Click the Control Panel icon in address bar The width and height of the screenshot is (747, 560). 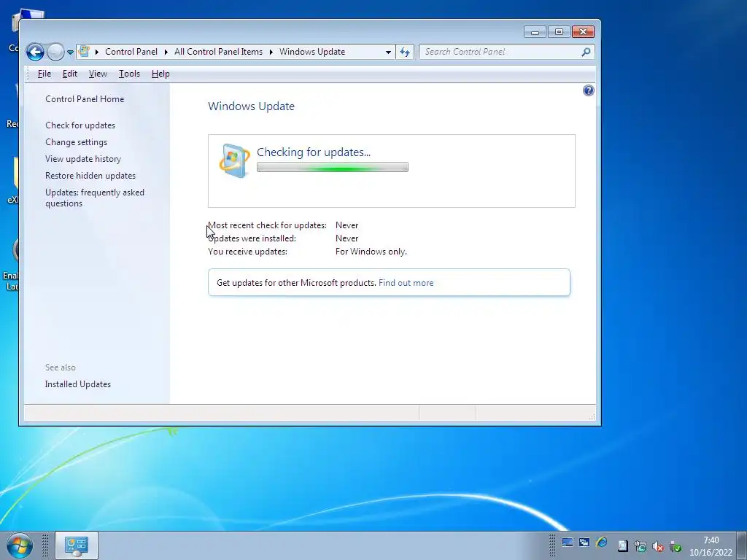pos(85,52)
